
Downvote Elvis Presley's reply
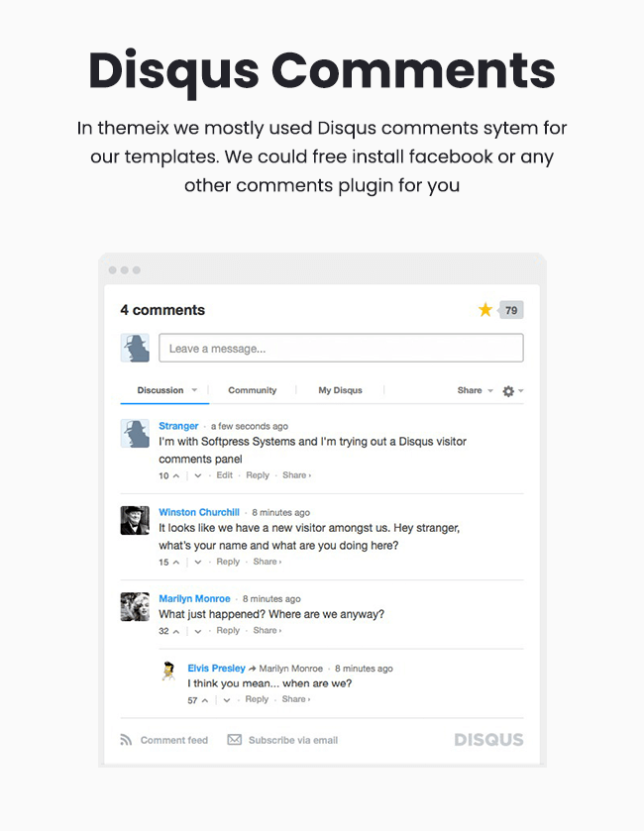click(x=226, y=700)
